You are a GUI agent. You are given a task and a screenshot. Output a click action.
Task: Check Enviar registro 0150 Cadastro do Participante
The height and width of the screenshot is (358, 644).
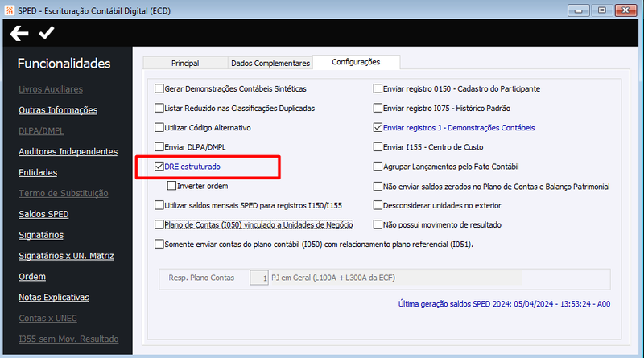[x=378, y=88]
